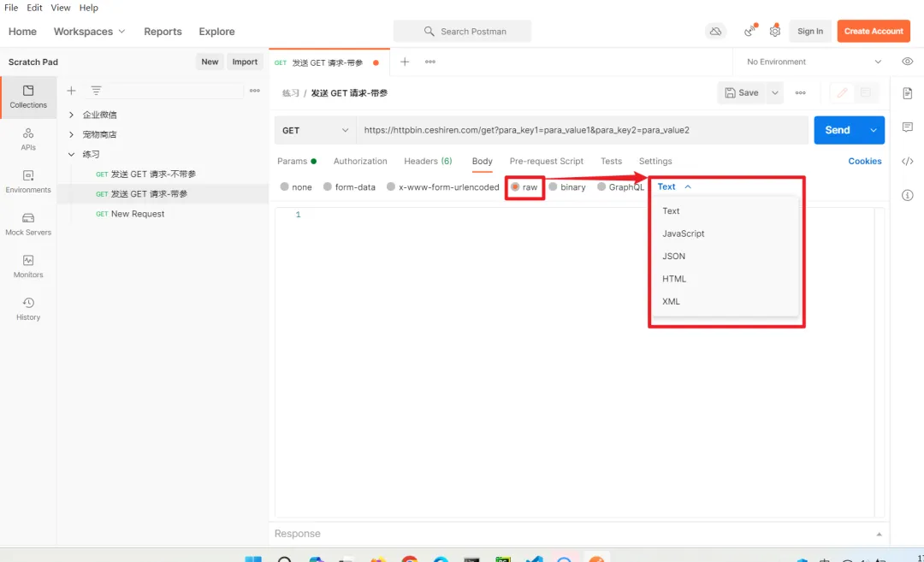Click the unsaved orange dot on the request tab
This screenshot has width=924, height=562.
point(376,62)
